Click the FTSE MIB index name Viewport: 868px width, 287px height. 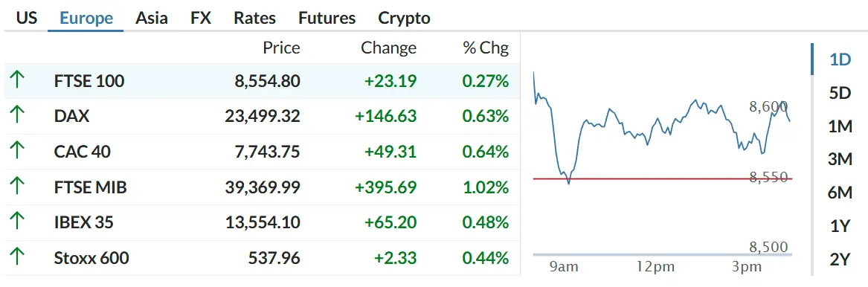(90, 187)
